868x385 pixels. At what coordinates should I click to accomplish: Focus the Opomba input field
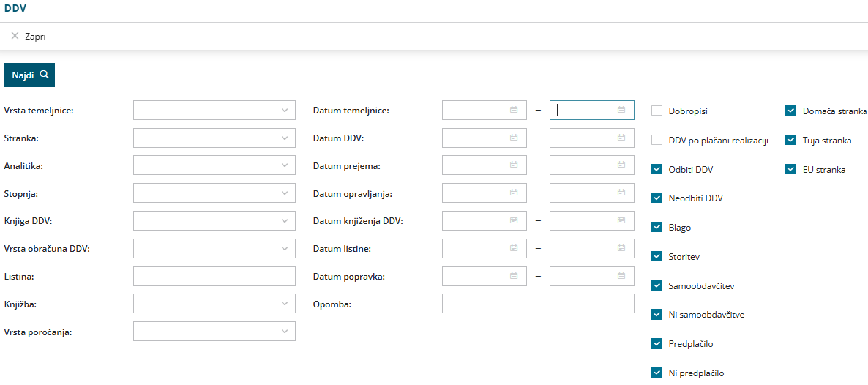point(538,304)
